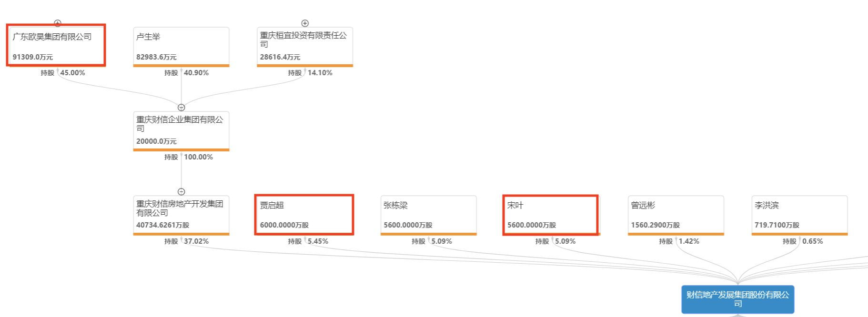Select the 广东欧昊集团有限公司 company card

pyautogui.click(x=56, y=46)
